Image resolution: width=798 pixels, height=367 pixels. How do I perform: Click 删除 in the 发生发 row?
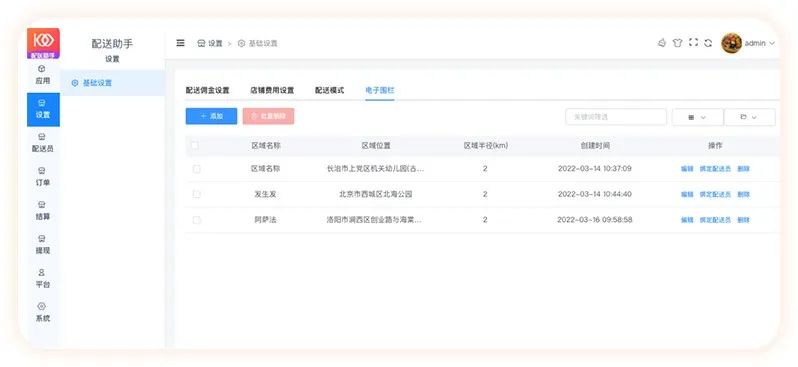coord(744,194)
